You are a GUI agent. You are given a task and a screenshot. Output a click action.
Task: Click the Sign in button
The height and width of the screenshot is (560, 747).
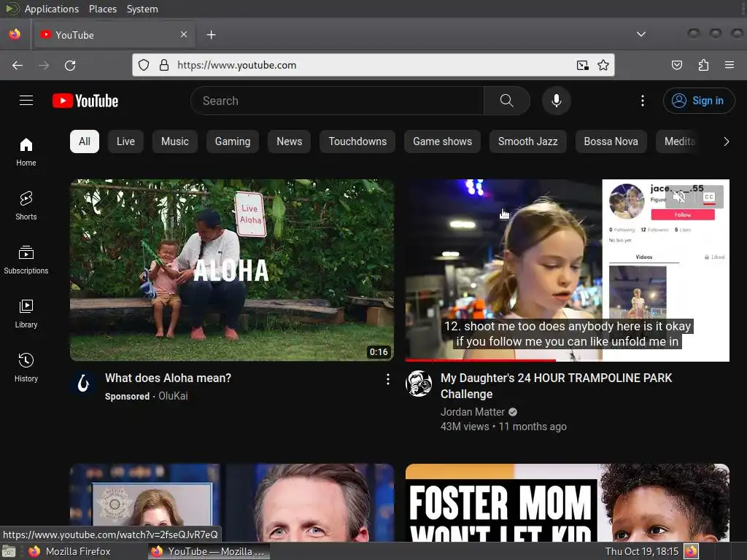tap(698, 101)
